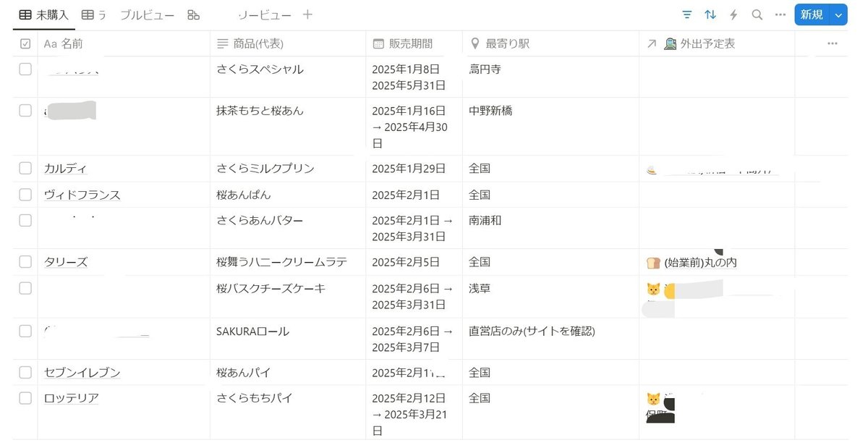Click the 外出予定表 relation header
868x448 pixels.
pos(691,44)
